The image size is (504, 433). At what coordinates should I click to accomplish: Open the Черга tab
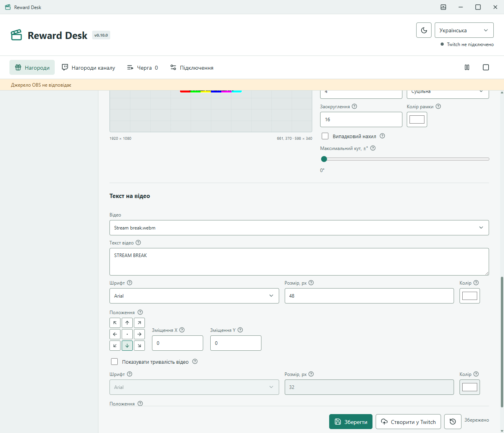point(143,67)
